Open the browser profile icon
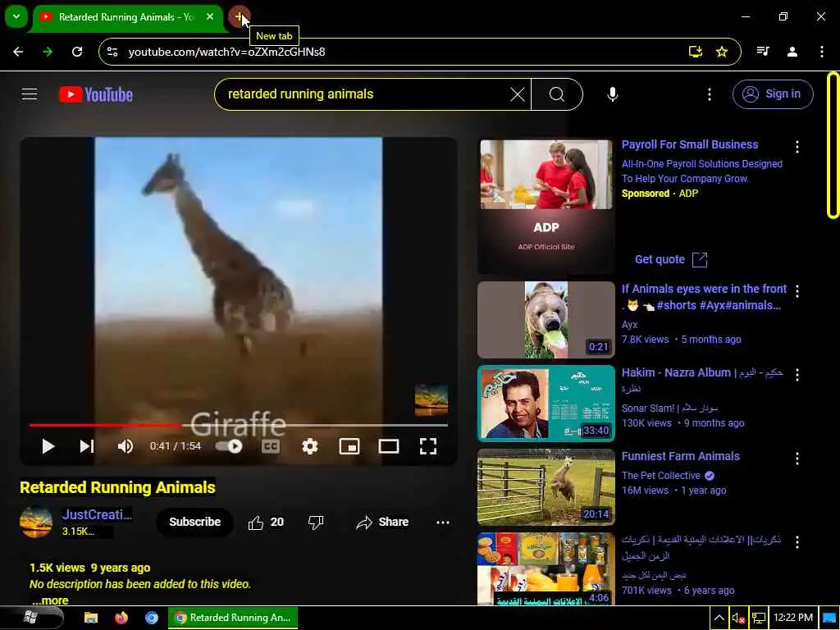The height and width of the screenshot is (630, 840). pos(792,52)
